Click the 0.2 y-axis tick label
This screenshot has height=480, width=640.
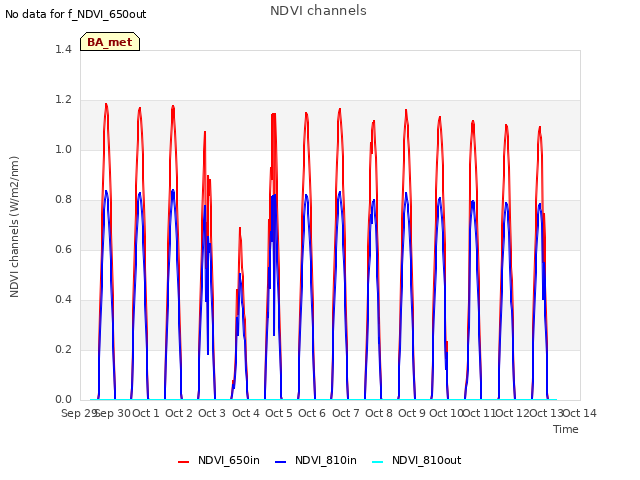(63, 349)
